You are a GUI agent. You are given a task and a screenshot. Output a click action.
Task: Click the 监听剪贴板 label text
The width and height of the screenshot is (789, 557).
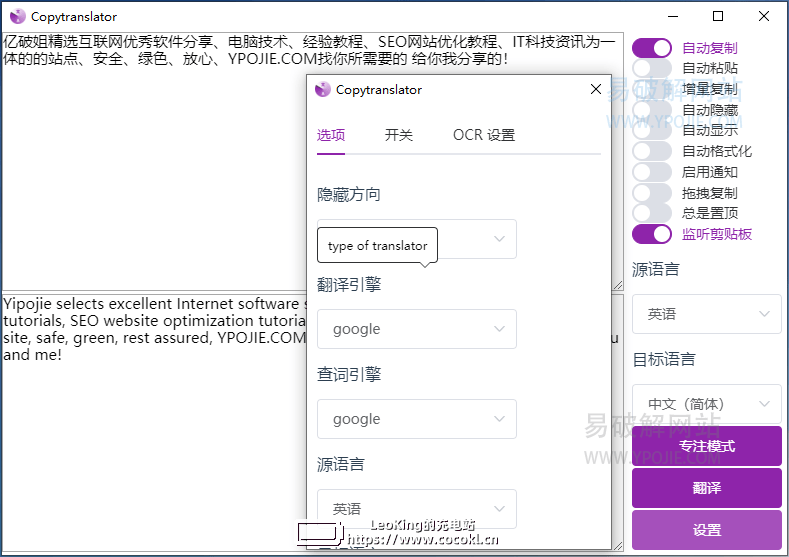[x=717, y=234]
